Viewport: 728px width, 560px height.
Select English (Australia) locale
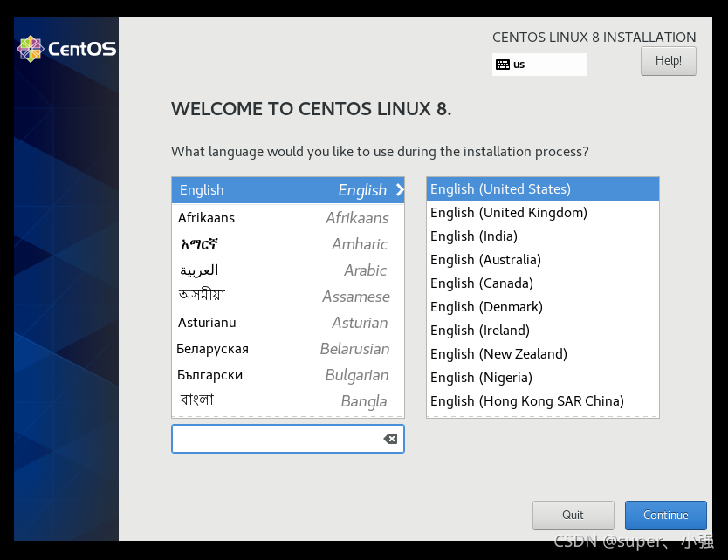click(543, 259)
